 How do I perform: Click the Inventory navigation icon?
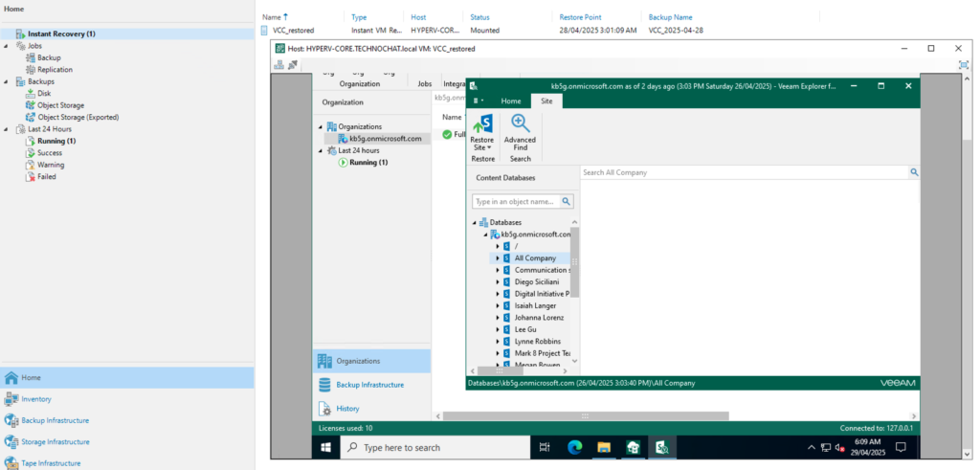pyautogui.click(x=11, y=399)
